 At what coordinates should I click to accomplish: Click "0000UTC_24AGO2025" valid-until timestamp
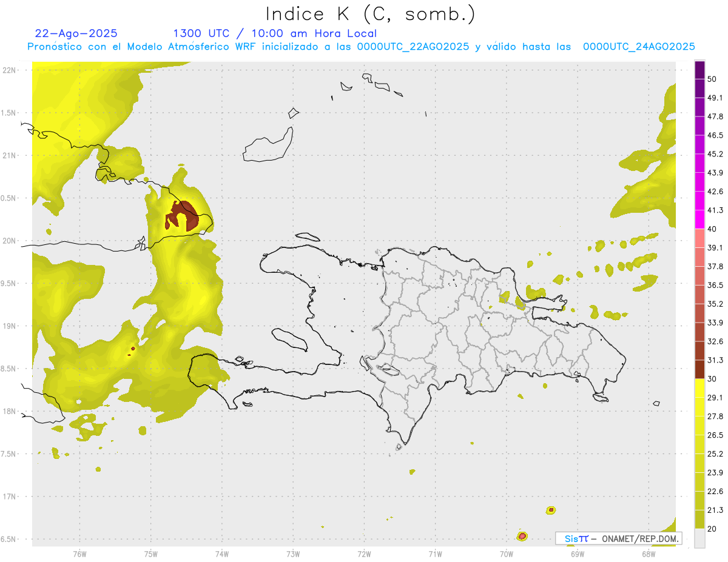click(639, 47)
